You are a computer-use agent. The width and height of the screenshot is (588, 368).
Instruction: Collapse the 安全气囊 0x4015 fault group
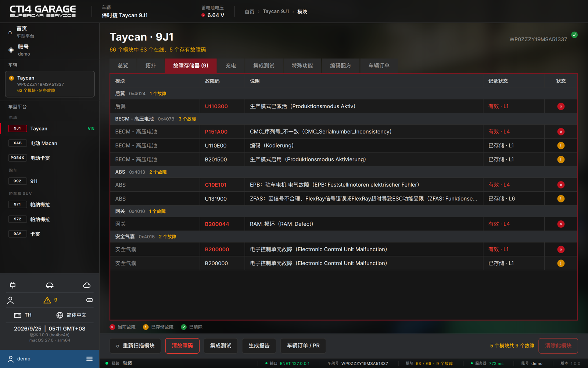[344, 237]
